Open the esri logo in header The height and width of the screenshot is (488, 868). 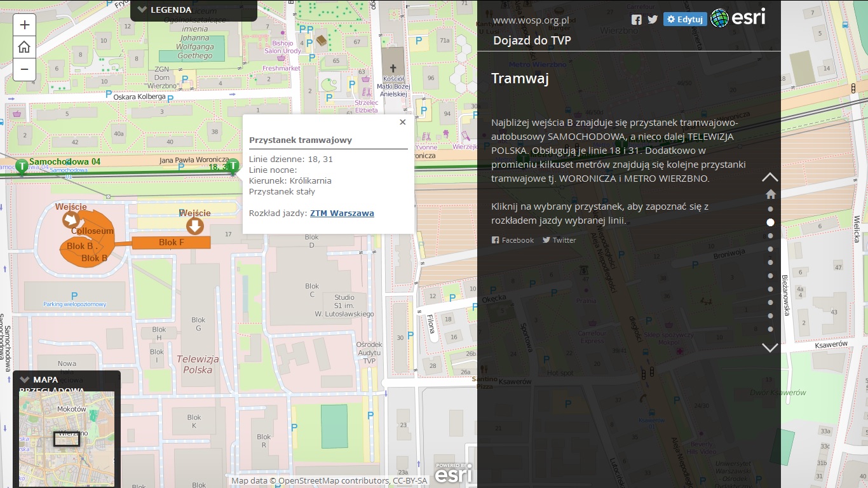738,18
